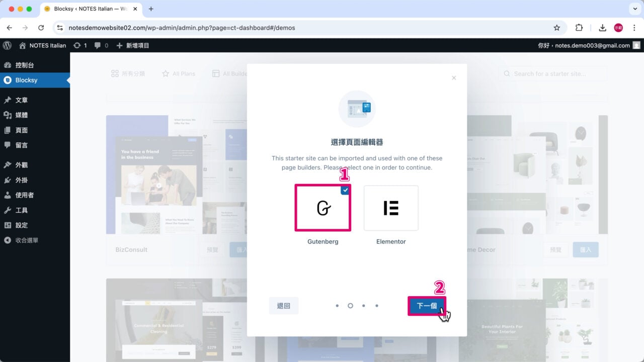The image size is (644, 362).
Task: Open the All Builders filter
Action: click(x=231, y=73)
